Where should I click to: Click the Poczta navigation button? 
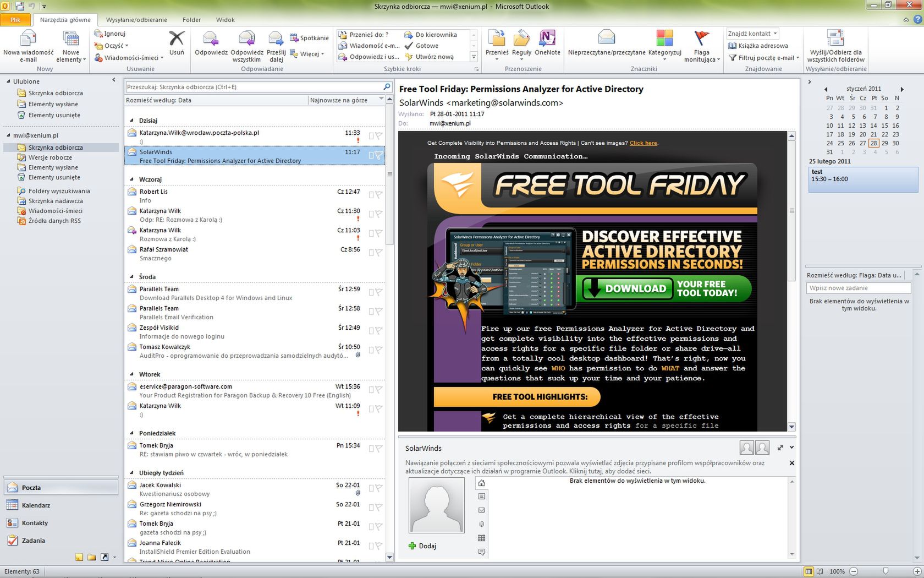(x=61, y=488)
